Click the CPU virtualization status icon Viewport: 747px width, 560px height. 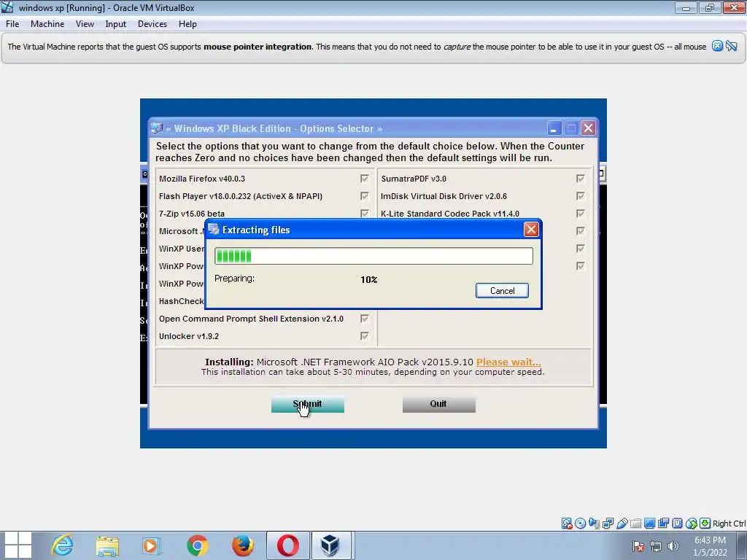point(677,524)
